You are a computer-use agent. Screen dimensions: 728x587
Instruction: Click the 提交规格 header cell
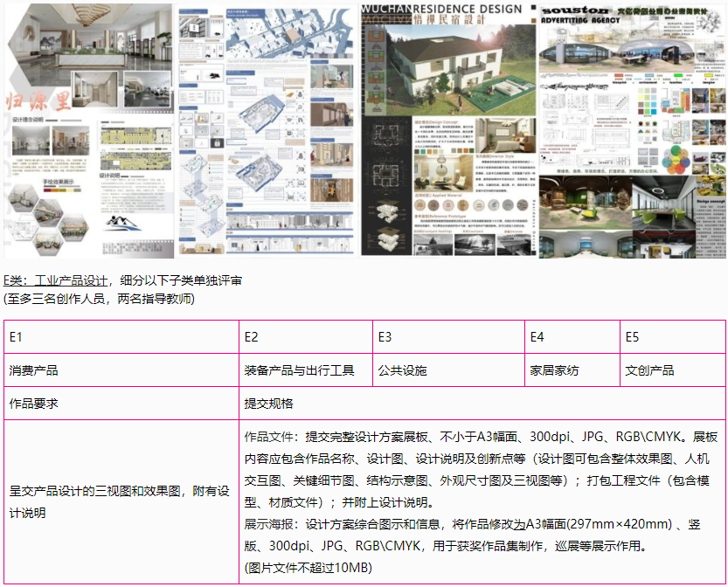[x=482, y=404]
